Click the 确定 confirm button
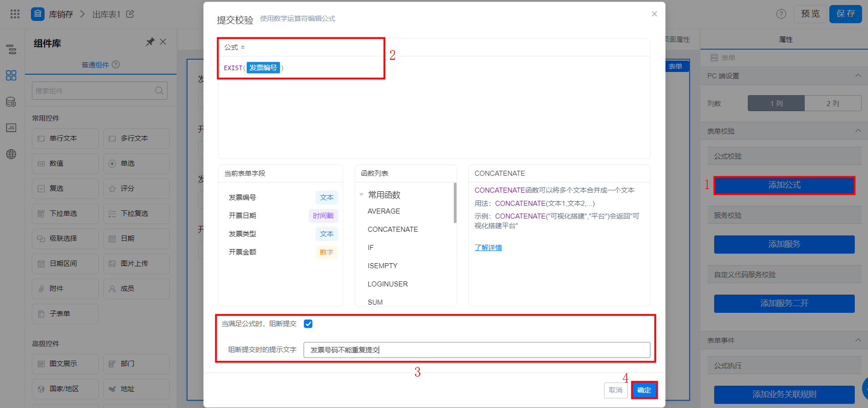 [644, 390]
